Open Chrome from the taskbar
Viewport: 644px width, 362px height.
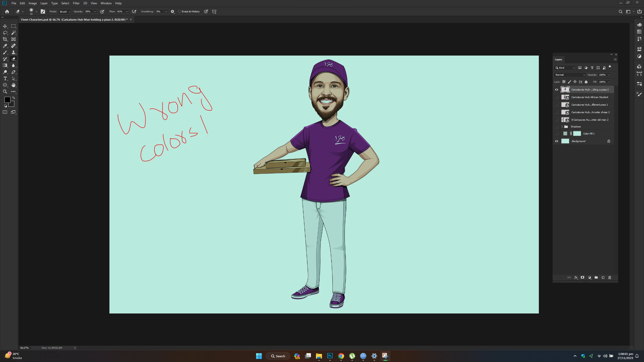341,356
